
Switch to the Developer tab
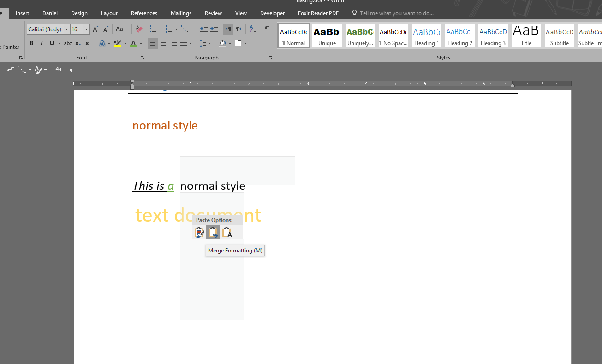272,13
